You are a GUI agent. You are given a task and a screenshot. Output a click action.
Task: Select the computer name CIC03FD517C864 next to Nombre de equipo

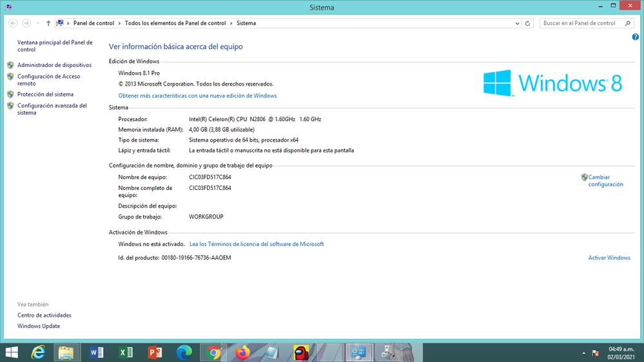[210, 177]
